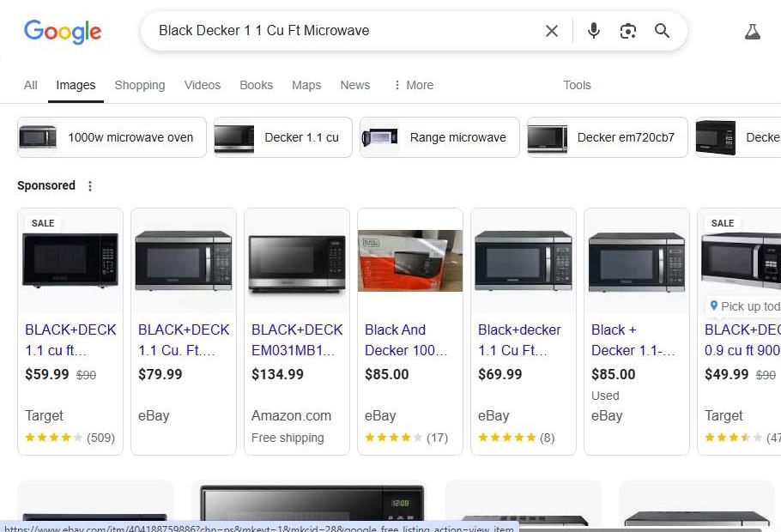Choose the Range microwave suggestion chip
Screen dimensions: 781x532
tap(439, 137)
